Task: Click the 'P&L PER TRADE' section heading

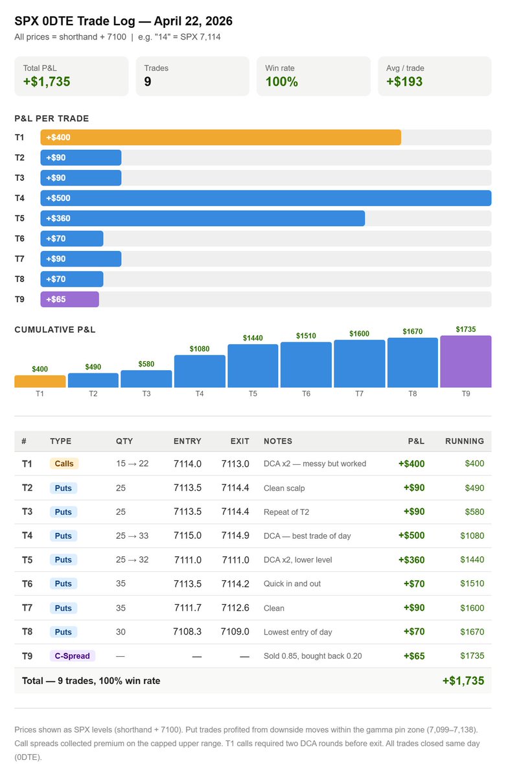Action: tap(52, 119)
